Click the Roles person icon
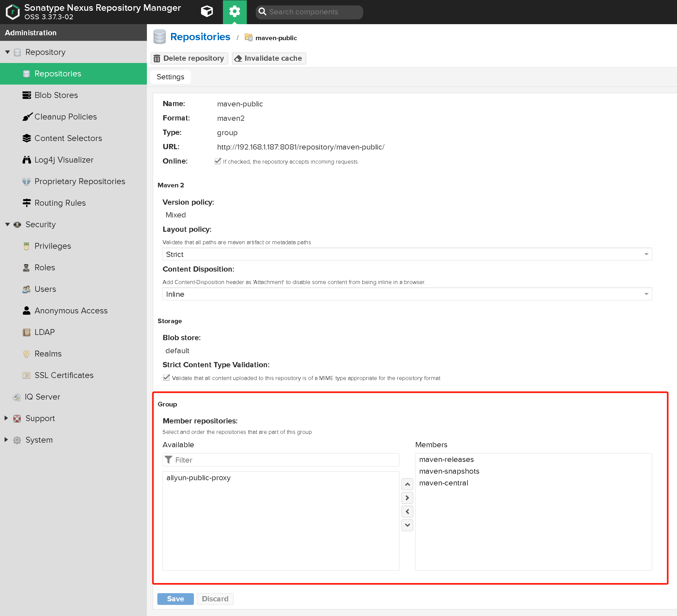 [x=26, y=267]
